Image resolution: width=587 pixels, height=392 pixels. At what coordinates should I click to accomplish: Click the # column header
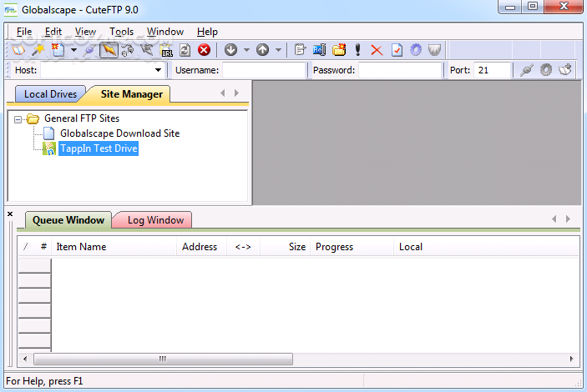click(43, 247)
